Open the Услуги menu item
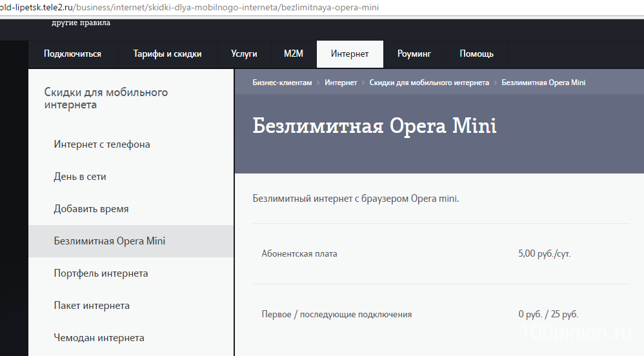This screenshot has width=644, height=356. point(244,54)
